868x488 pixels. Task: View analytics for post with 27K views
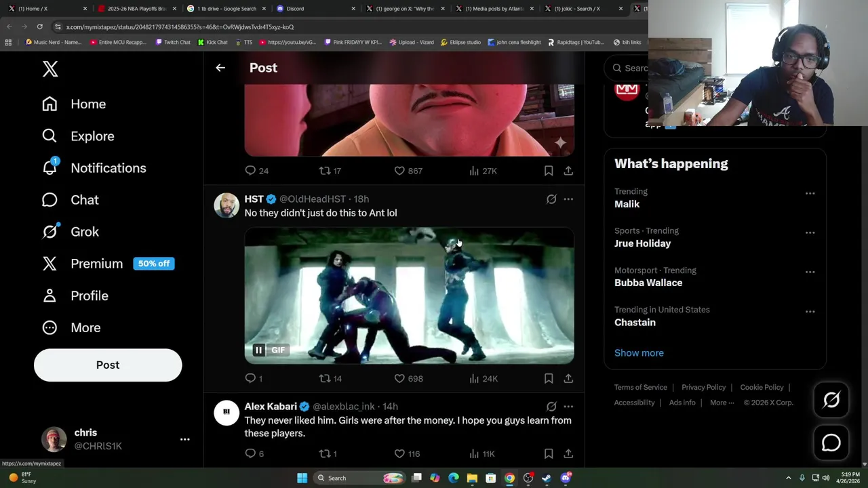coord(483,171)
